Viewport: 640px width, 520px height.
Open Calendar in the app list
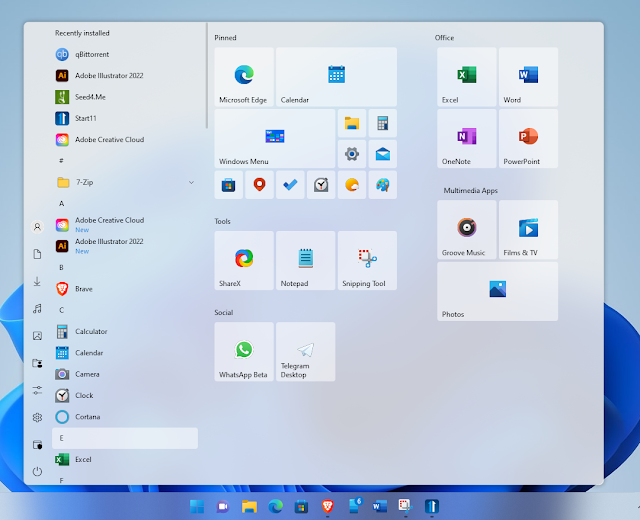coord(125,353)
